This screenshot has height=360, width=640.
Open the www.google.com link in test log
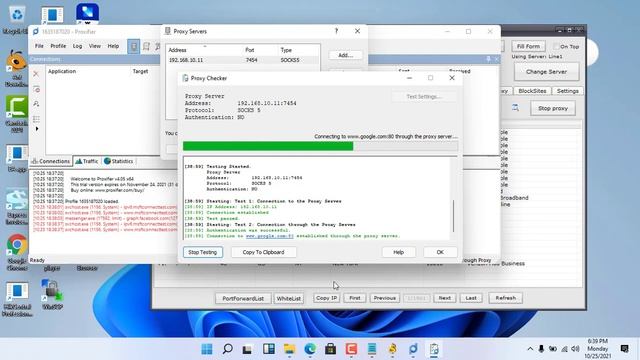pos(269,236)
